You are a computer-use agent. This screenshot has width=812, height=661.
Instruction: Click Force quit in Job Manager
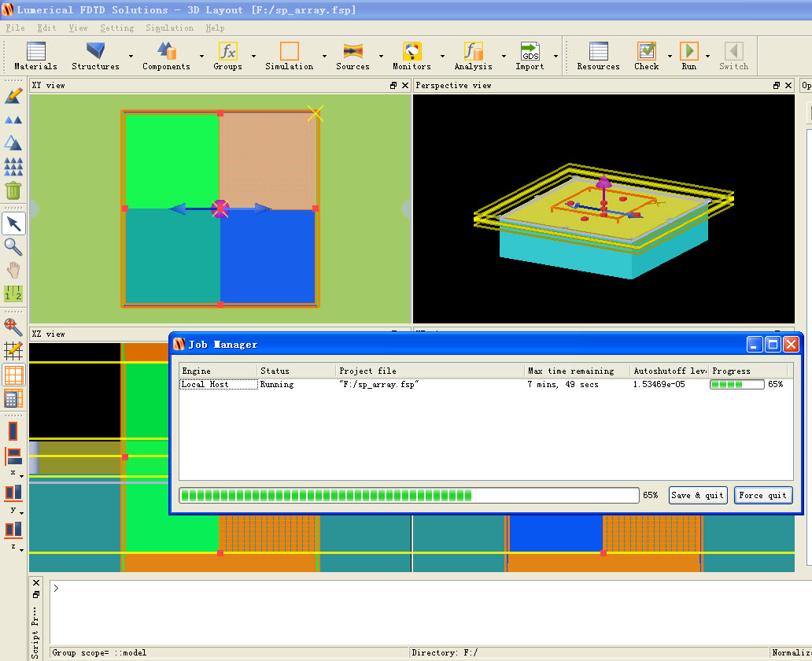(x=763, y=495)
